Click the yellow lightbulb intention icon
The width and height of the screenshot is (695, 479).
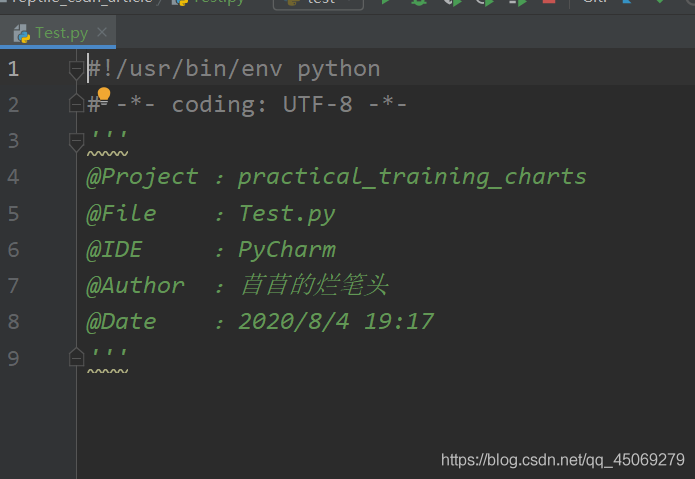(104, 95)
